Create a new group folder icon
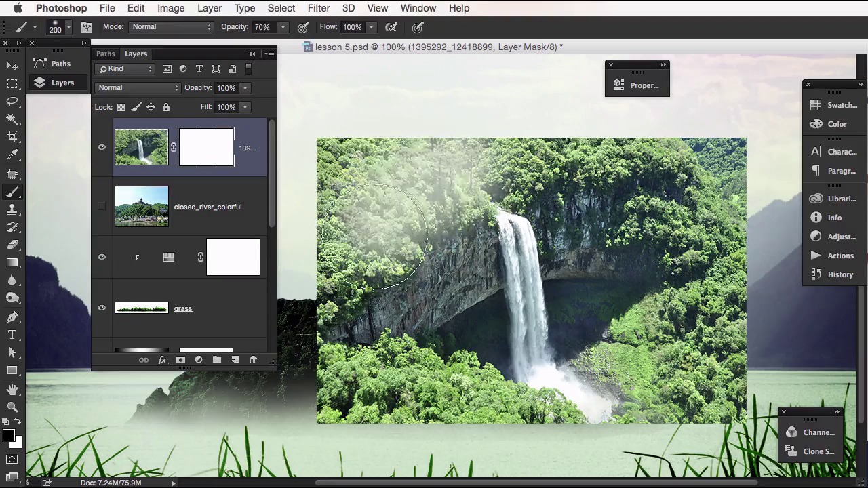The image size is (868, 488). coord(217,360)
